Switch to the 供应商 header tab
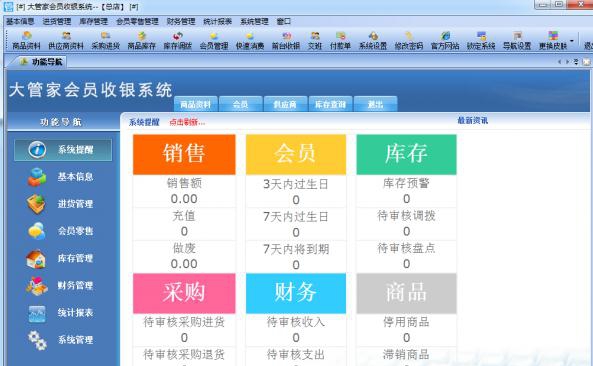Screen dimensions: 593x366 tap(285, 104)
